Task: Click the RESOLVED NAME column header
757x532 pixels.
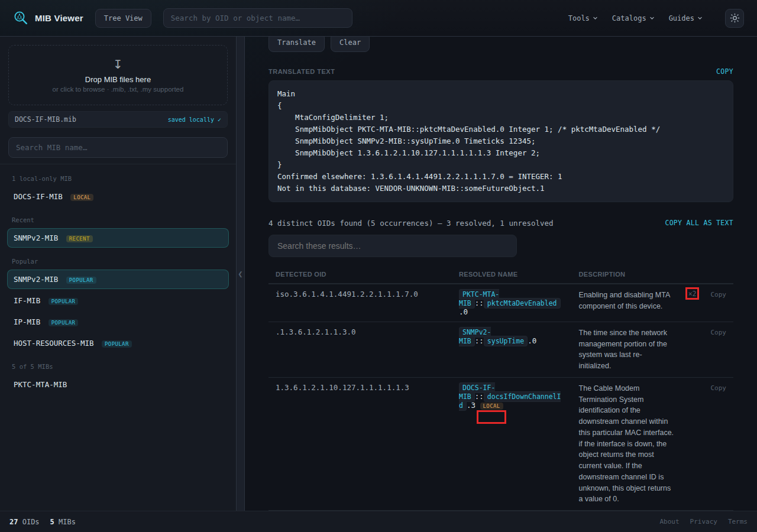Action: pyautogui.click(x=488, y=274)
